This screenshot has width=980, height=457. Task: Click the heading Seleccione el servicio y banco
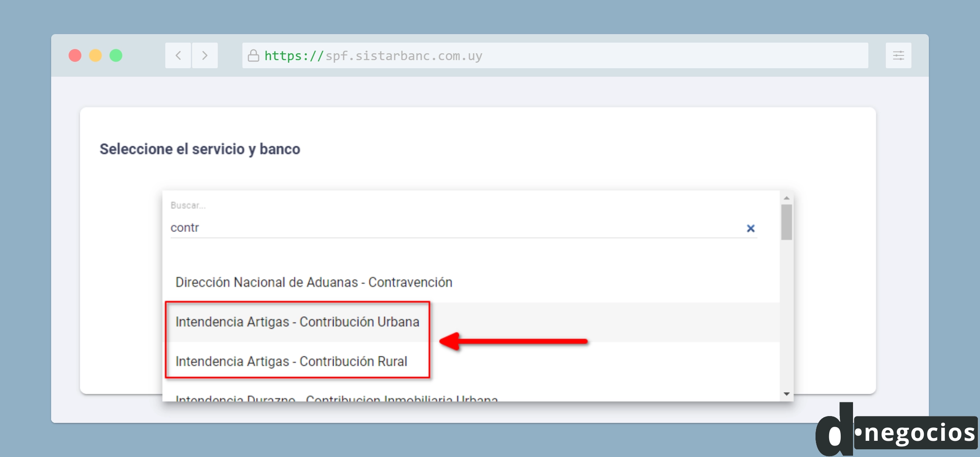(200, 149)
